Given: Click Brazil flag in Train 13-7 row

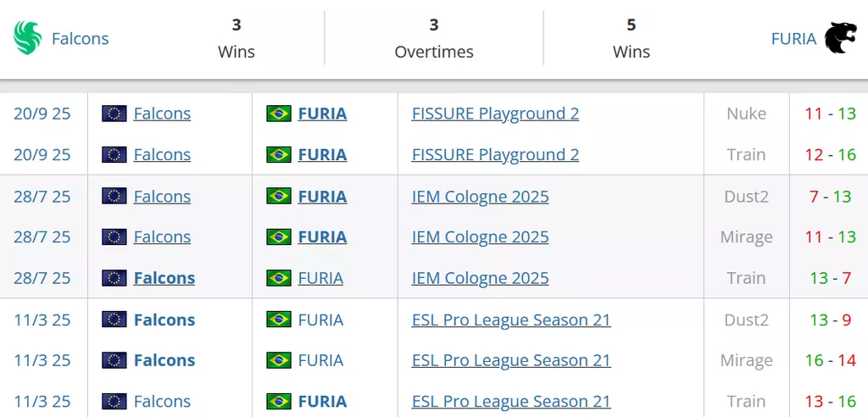Looking at the screenshot, I should tap(279, 278).
